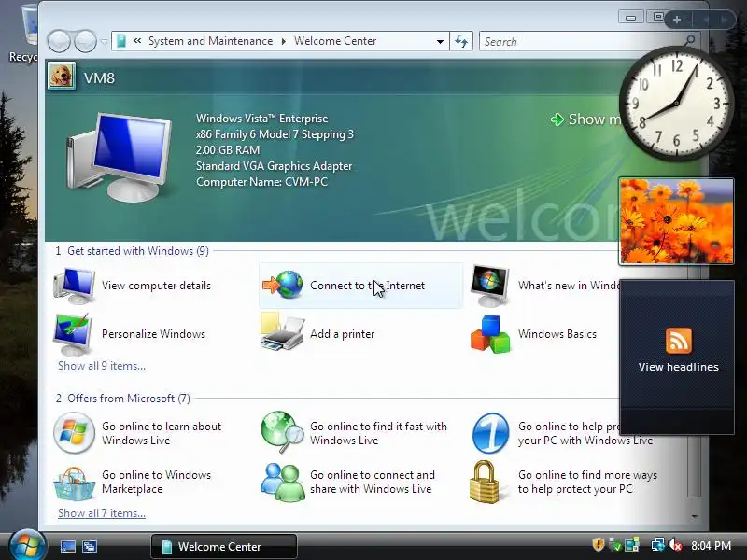Click Switch between windows quick launch icon
This screenshot has height=560, width=747.
(90, 547)
